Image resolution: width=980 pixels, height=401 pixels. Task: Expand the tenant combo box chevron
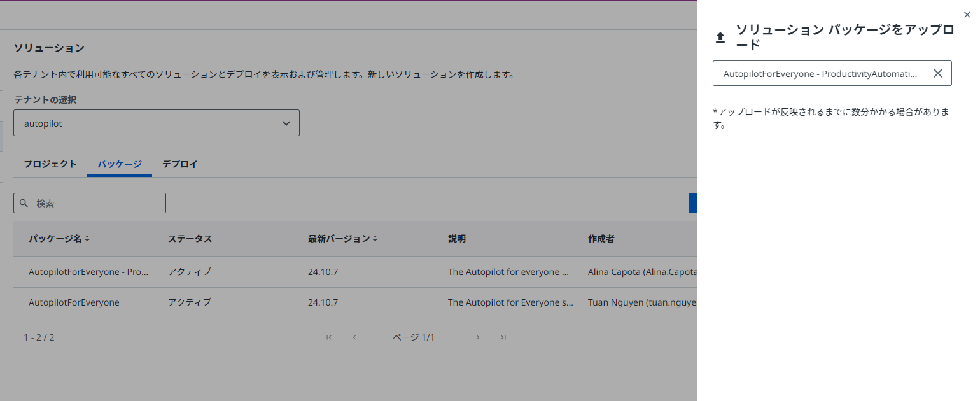(x=286, y=123)
